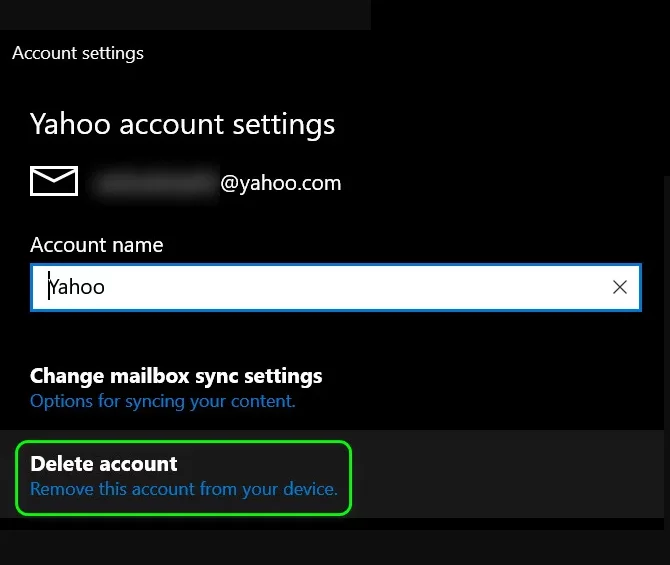The image size is (670, 565).
Task: Focus the Account name input containing Yahoo
Action: [x=336, y=287]
